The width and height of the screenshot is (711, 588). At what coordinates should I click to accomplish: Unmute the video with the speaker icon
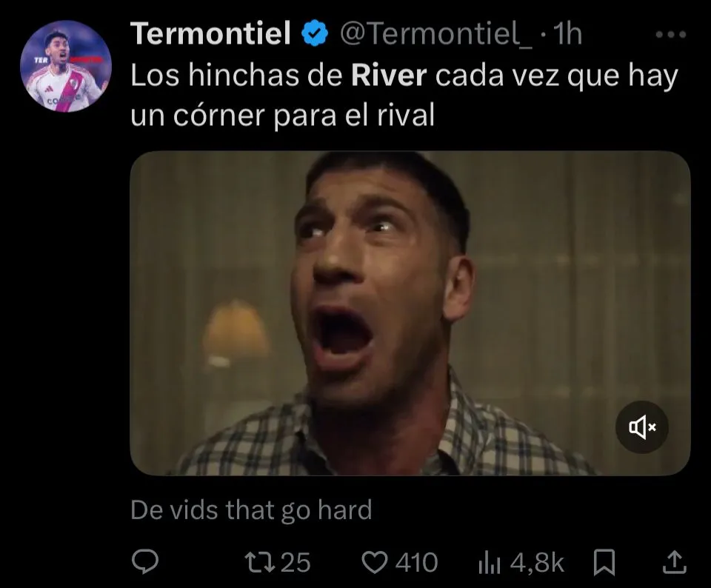pyautogui.click(x=641, y=427)
